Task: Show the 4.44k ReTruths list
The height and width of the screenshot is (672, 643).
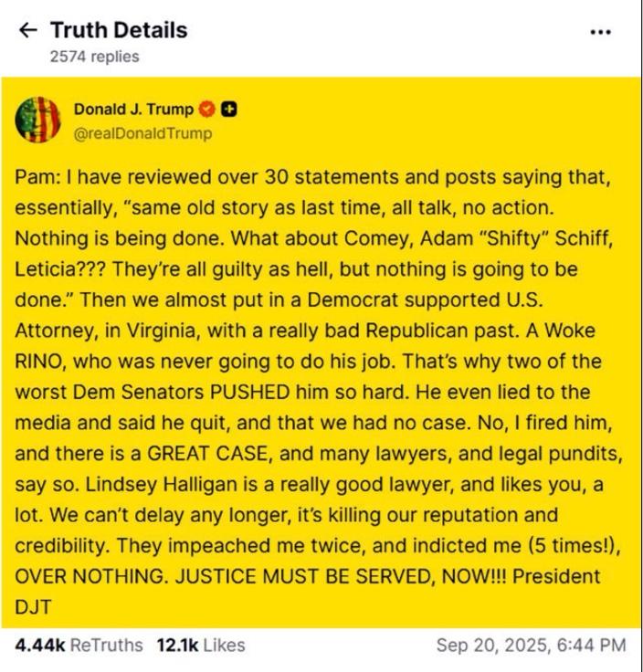Action: tap(79, 646)
